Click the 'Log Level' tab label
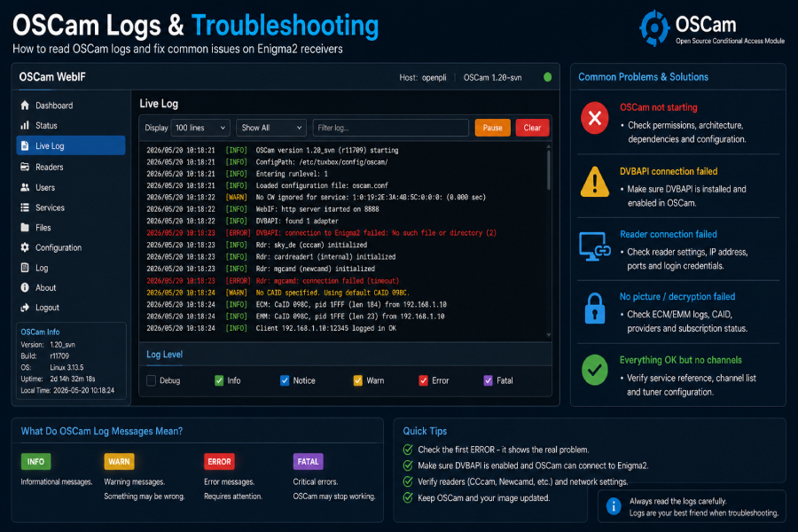The image size is (798, 532). tap(164, 355)
